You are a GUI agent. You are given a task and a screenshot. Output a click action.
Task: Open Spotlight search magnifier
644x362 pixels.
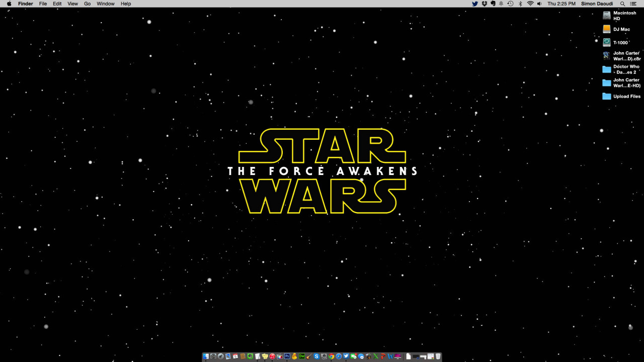[x=623, y=4]
